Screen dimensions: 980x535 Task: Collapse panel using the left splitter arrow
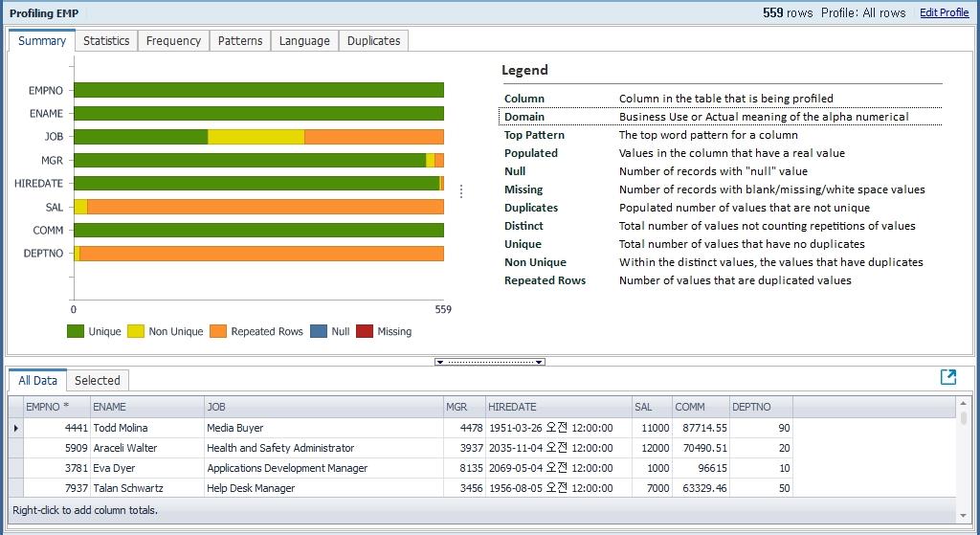[x=439, y=362]
